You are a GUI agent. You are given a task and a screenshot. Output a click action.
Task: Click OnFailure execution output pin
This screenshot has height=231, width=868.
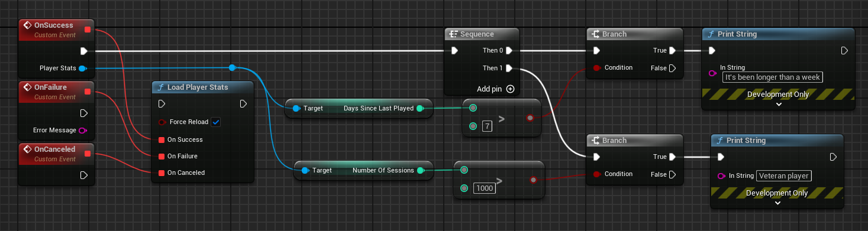[84, 113]
